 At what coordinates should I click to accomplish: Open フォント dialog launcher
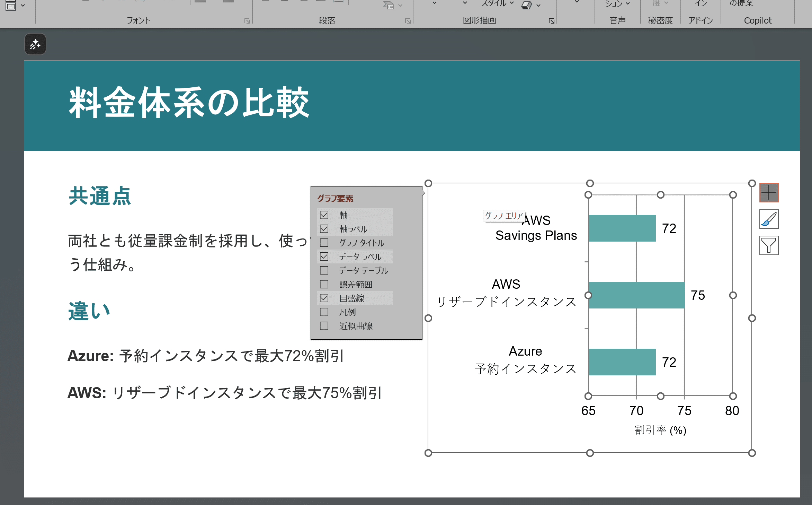click(247, 21)
